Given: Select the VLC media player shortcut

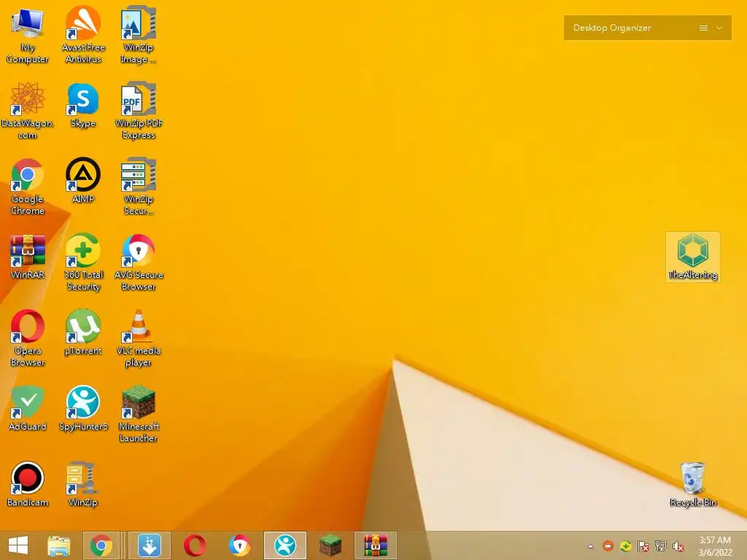Looking at the screenshot, I should [x=138, y=338].
